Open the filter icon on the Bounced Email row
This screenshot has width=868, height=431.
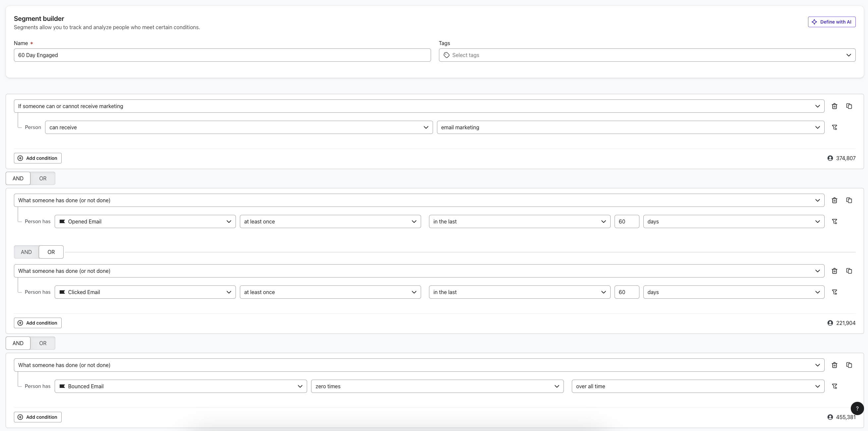(x=835, y=386)
